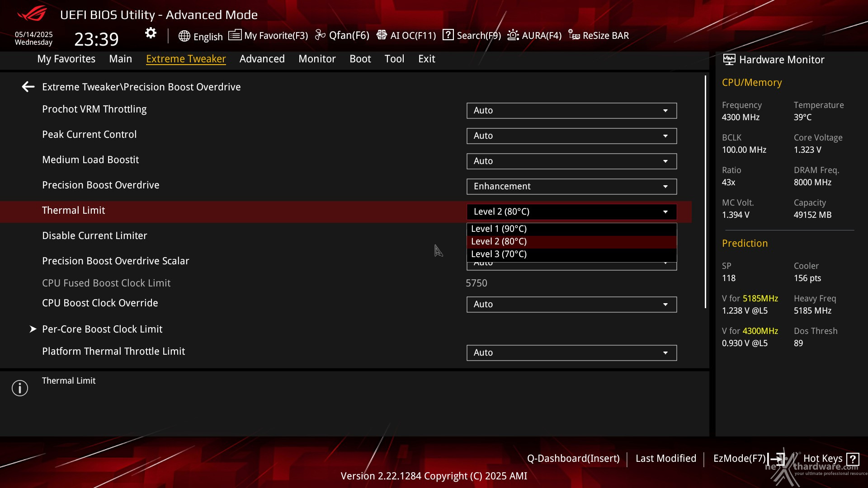Open the Peak Current Control dropdown
Screen dimensions: 868x488
coord(571,136)
